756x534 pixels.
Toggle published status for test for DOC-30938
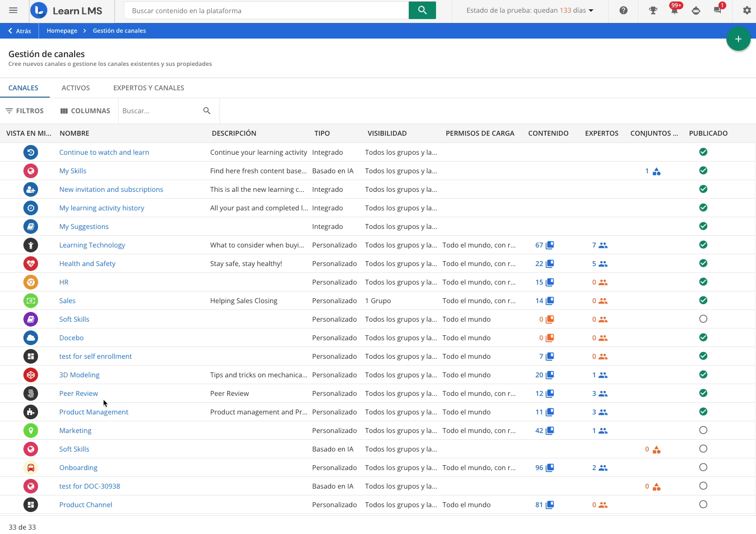(703, 486)
